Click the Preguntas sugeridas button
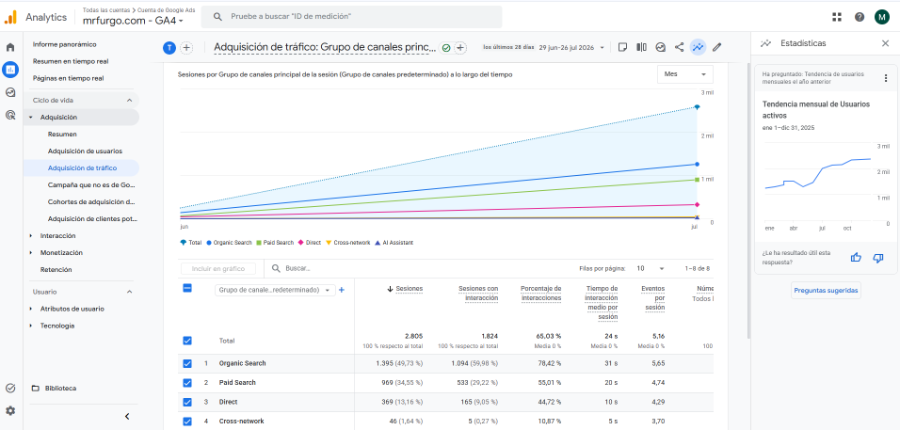 pos(826,290)
